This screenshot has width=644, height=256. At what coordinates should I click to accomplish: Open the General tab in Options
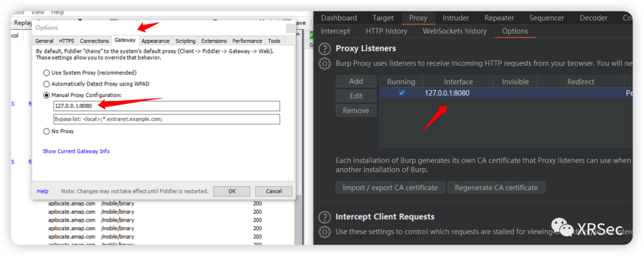tap(44, 41)
